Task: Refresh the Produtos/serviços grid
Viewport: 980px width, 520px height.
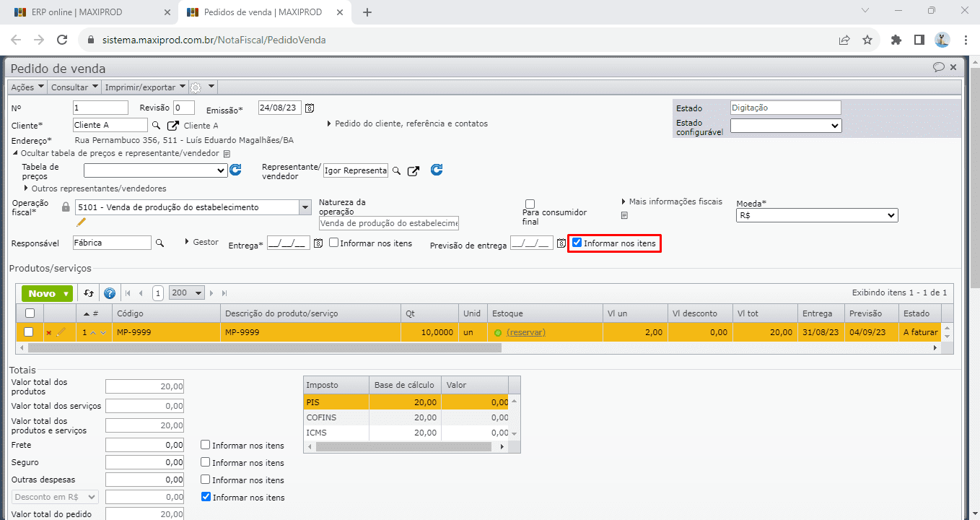Action: click(x=89, y=293)
